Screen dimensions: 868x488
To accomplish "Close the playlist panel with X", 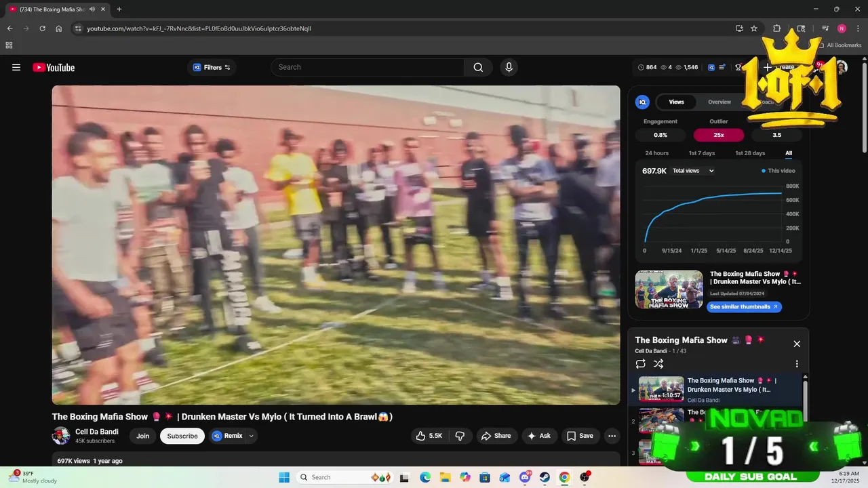I will click(x=797, y=344).
